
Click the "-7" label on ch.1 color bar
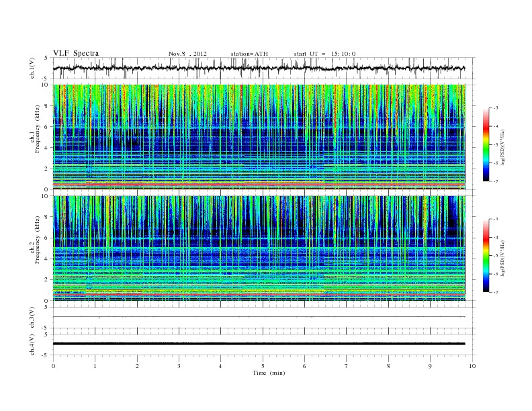496,181
